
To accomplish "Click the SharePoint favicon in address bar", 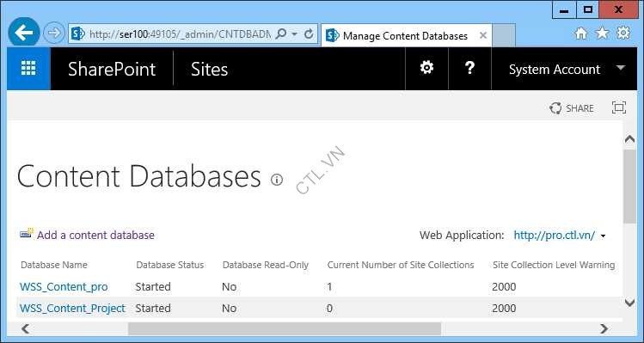I will click(78, 34).
